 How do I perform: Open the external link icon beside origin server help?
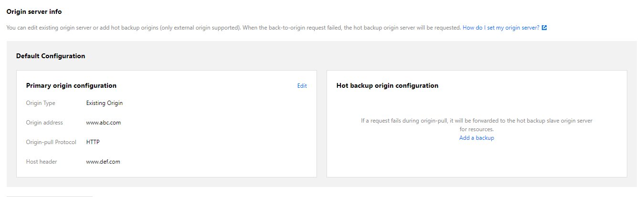pyautogui.click(x=544, y=28)
